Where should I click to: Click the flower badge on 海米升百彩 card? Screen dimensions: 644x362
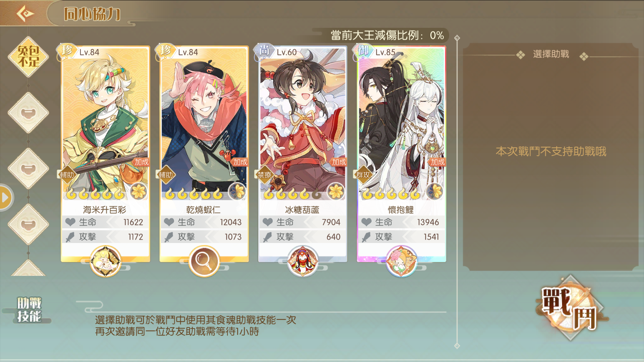point(139,192)
